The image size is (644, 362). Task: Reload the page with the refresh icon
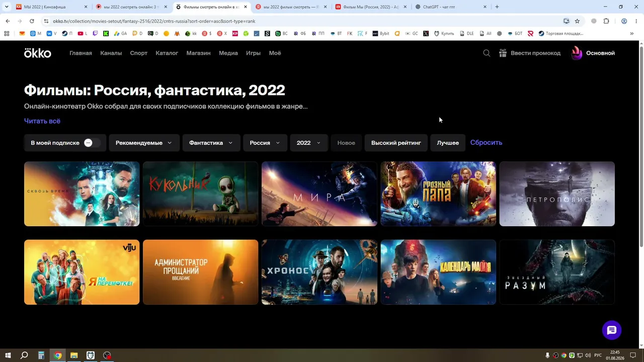click(32, 21)
